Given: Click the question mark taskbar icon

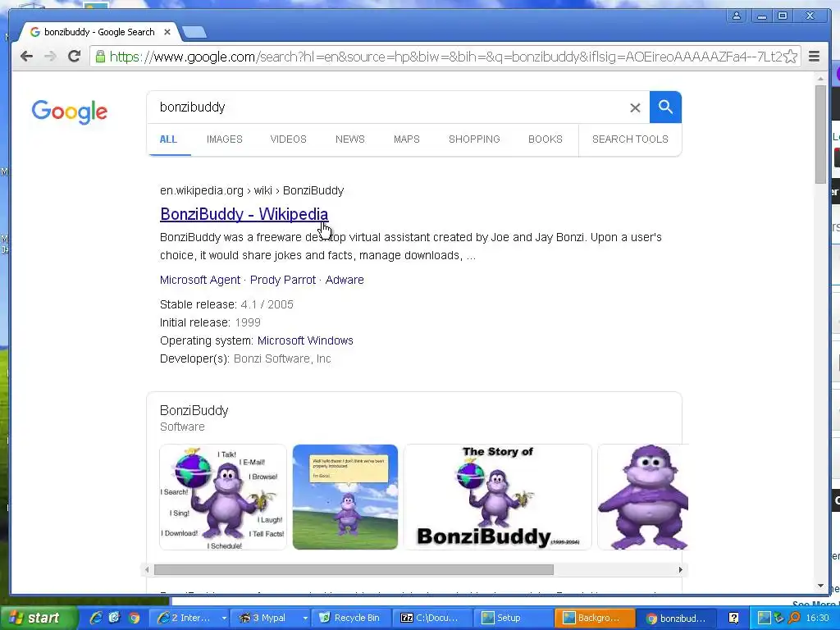Looking at the screenshot, I should (733, 619).
